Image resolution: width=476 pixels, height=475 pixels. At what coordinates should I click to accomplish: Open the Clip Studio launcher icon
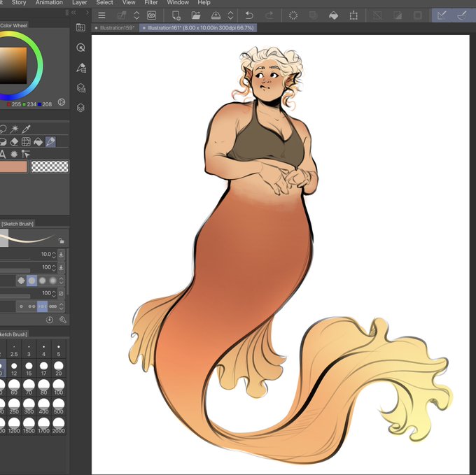click(x=151, y=15)
